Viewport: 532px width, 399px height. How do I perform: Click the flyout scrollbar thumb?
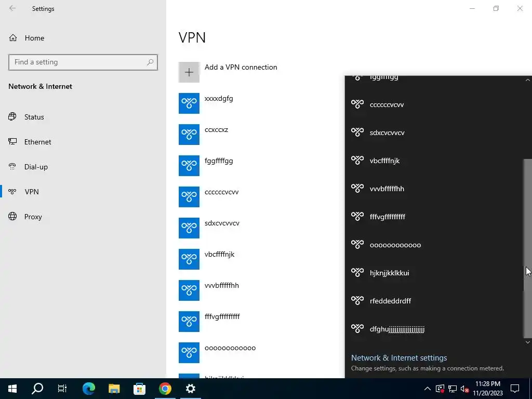point(528,248)
